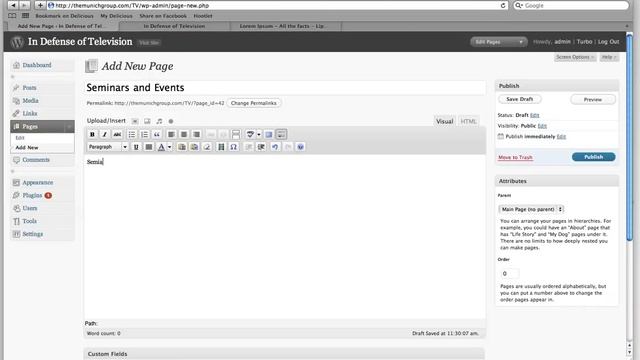Click the Log Out link
The image size is (640, 360).
coord(608,42)
